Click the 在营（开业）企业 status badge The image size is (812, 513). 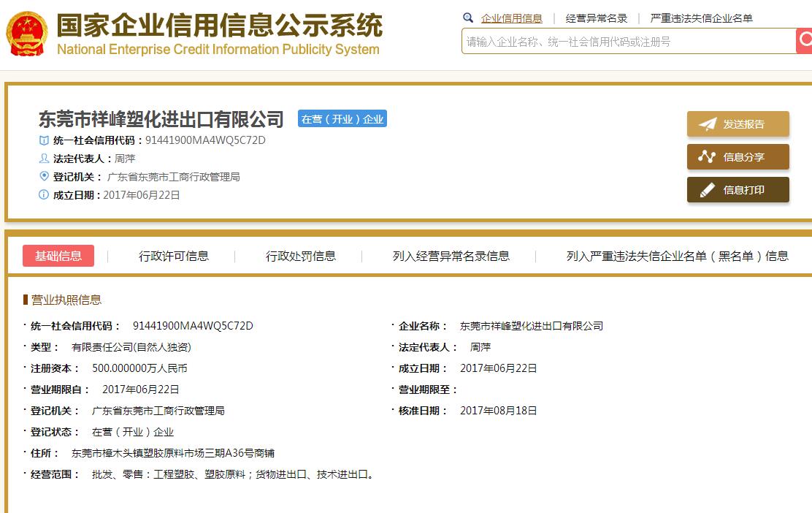coord(342,119)
